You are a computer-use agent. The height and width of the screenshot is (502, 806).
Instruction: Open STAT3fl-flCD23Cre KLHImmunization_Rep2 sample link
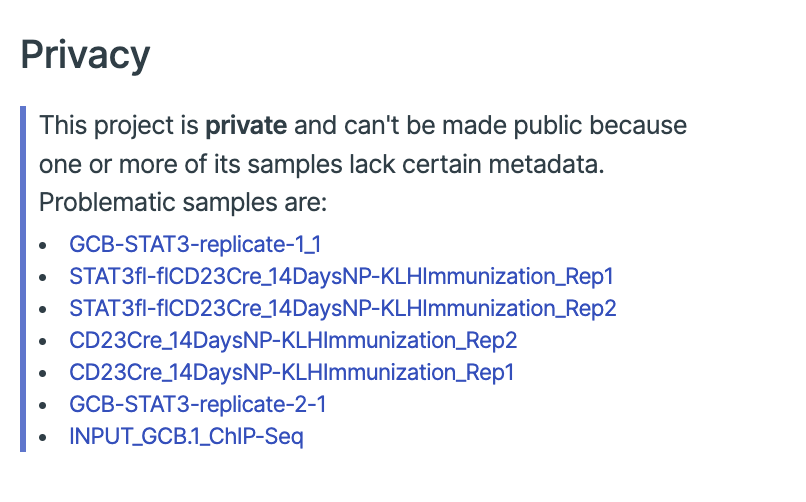[x=343, y=307]
